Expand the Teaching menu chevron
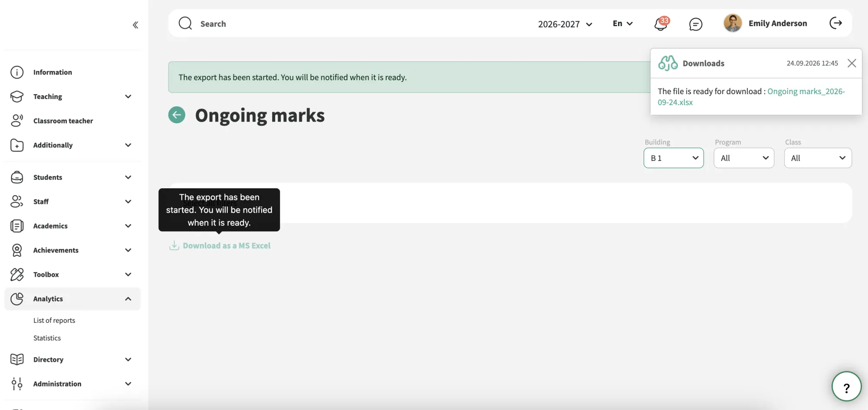The width and height of the screenshot is (868, 410). pos(128,96)
